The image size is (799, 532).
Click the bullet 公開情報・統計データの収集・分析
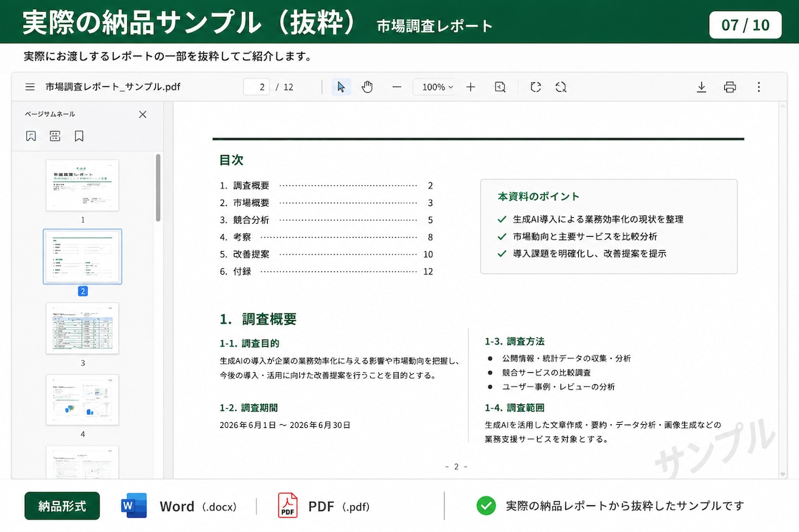(567, 359)
